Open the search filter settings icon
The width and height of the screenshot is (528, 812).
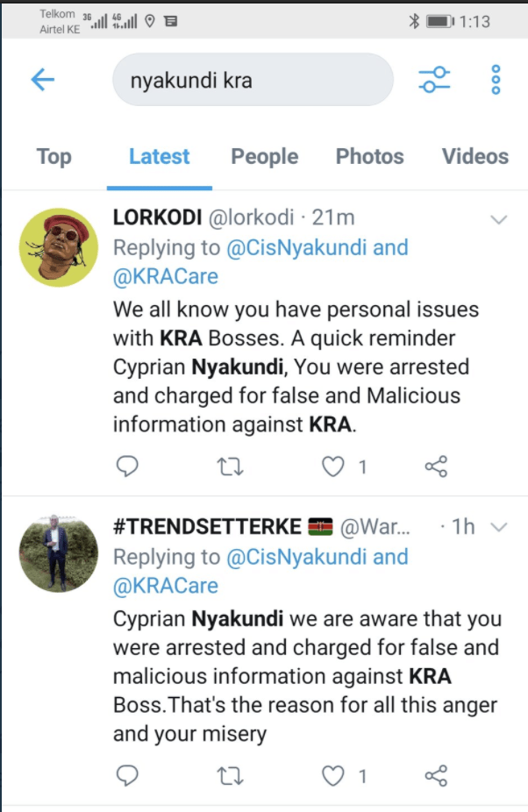[x=435, y=80]
